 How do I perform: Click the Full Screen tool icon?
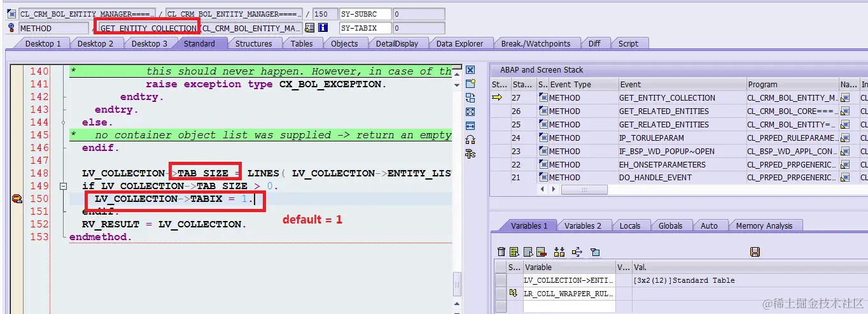coord(471,112)
